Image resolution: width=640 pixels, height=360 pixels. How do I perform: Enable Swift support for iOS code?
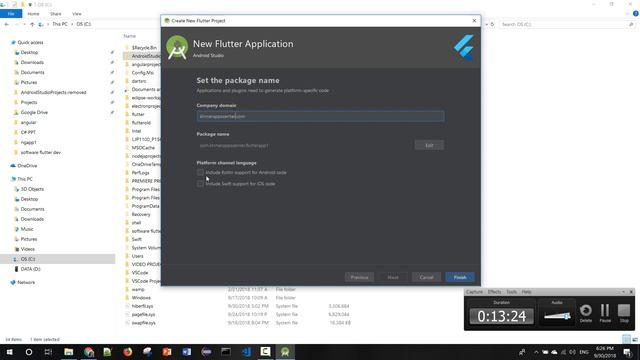200,184
